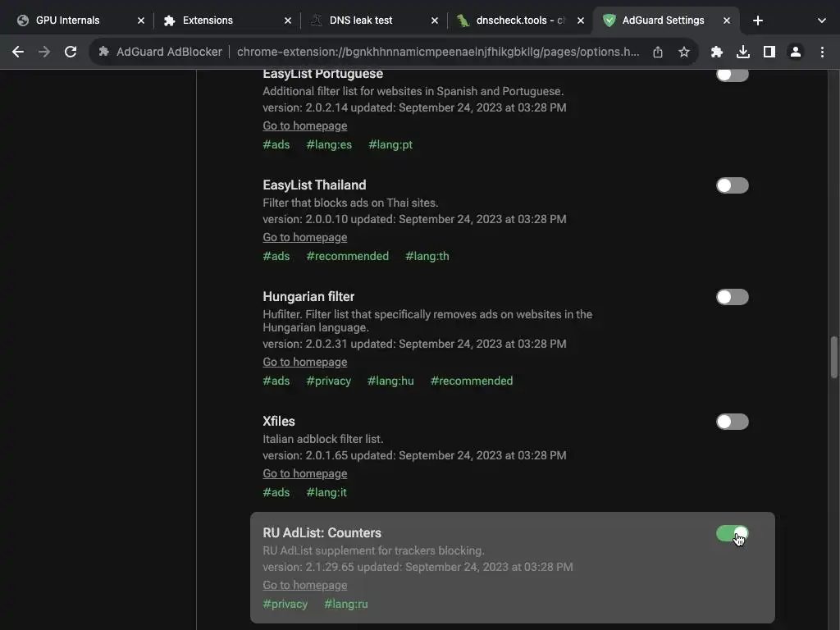The width and height of the screenshot is (840, 630).
Task: Click the #lang:ru tag
Action: 345,604
